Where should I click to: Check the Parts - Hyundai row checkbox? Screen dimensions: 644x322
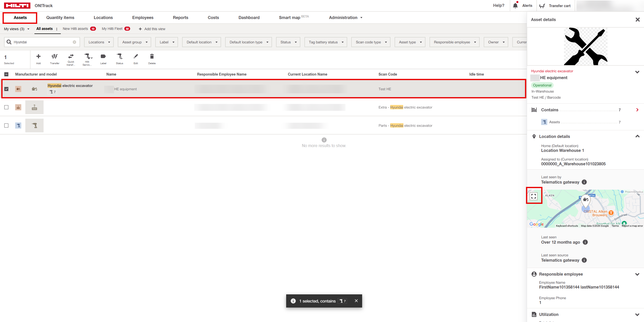6,126
